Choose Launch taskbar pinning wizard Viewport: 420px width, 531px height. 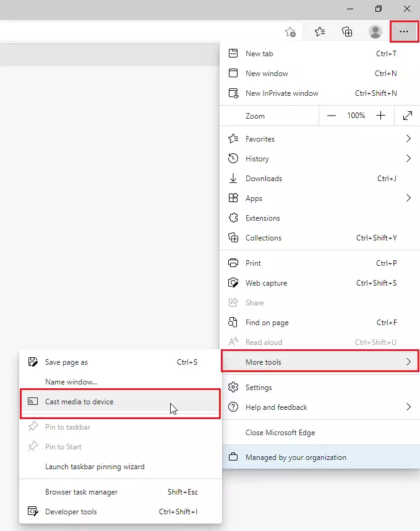[121, 466]
